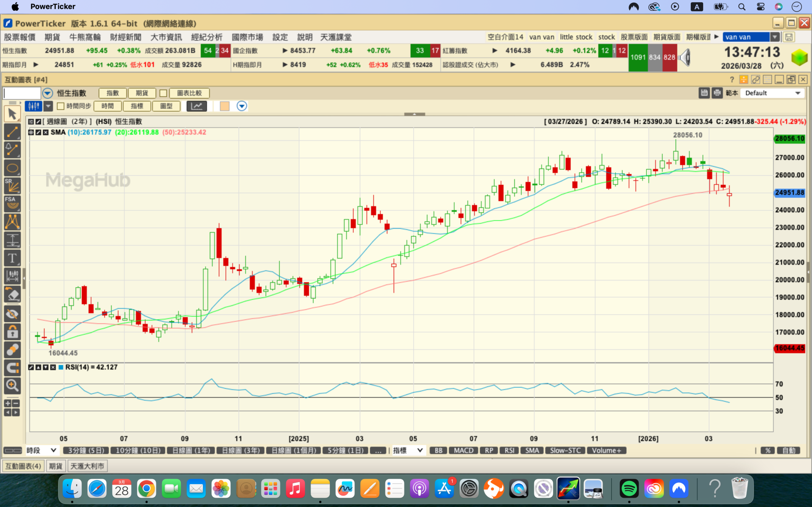This screenshot has width=812, height=507.
Task: Hide drawings with crossed-eye icon
Action: coord(12,314)
